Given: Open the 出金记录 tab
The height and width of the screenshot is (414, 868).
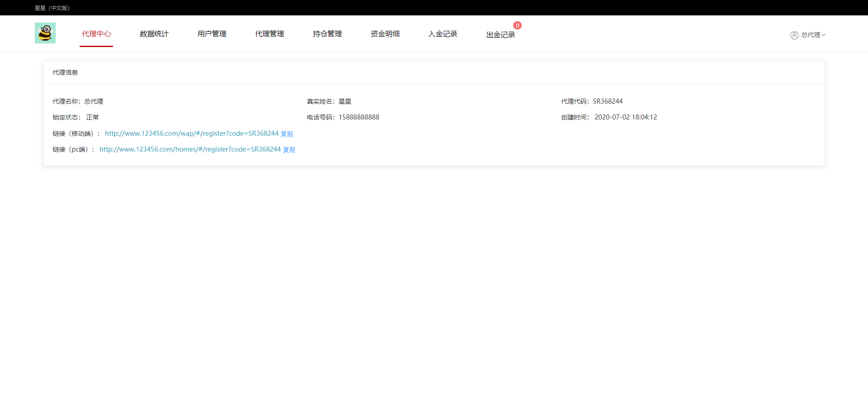Looking at the screenshot, I should coord(500,34).
